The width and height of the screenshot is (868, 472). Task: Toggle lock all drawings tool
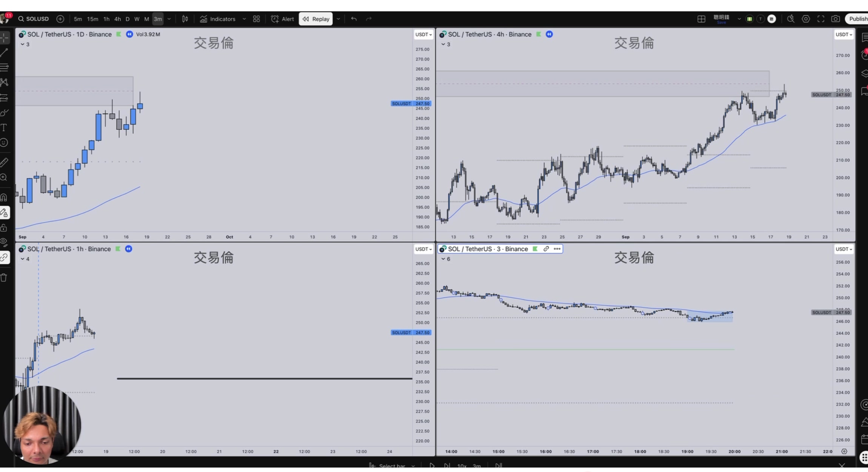tap(4, 228)
